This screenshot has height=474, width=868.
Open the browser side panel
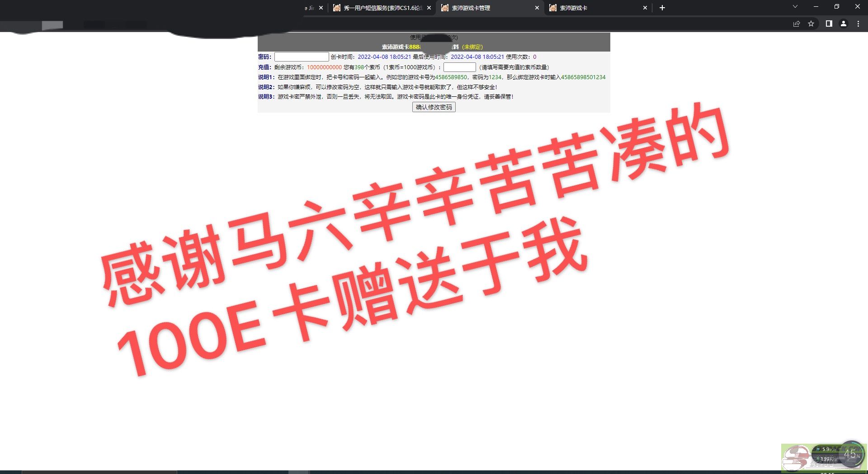(x=829, y=24)
